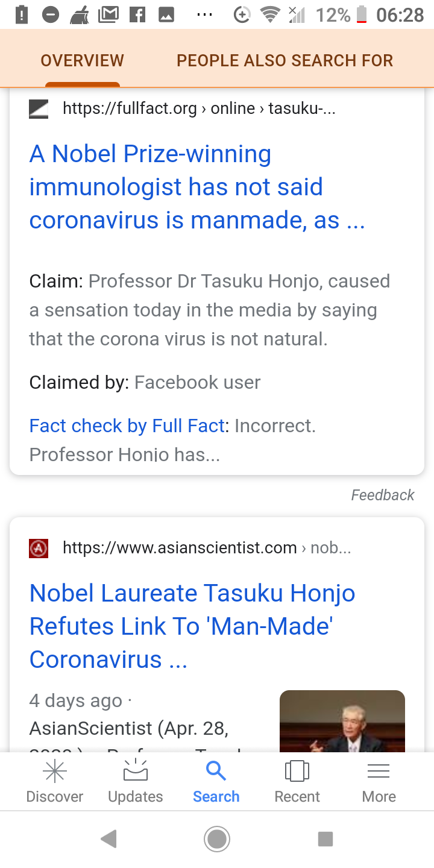This screenshot has height=868, width=434.
Task: Tap the Gmail notification icon in status bar
Action: pos(108,14)
